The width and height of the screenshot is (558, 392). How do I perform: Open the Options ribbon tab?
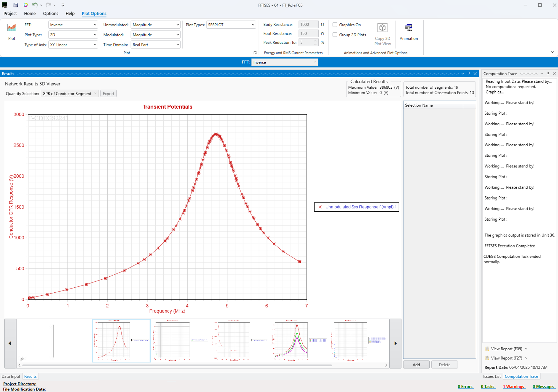point(51,13)
